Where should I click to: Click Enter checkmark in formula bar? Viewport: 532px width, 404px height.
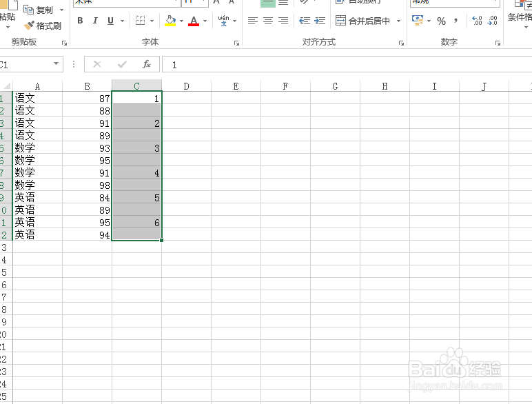click(x=122, y=64)
